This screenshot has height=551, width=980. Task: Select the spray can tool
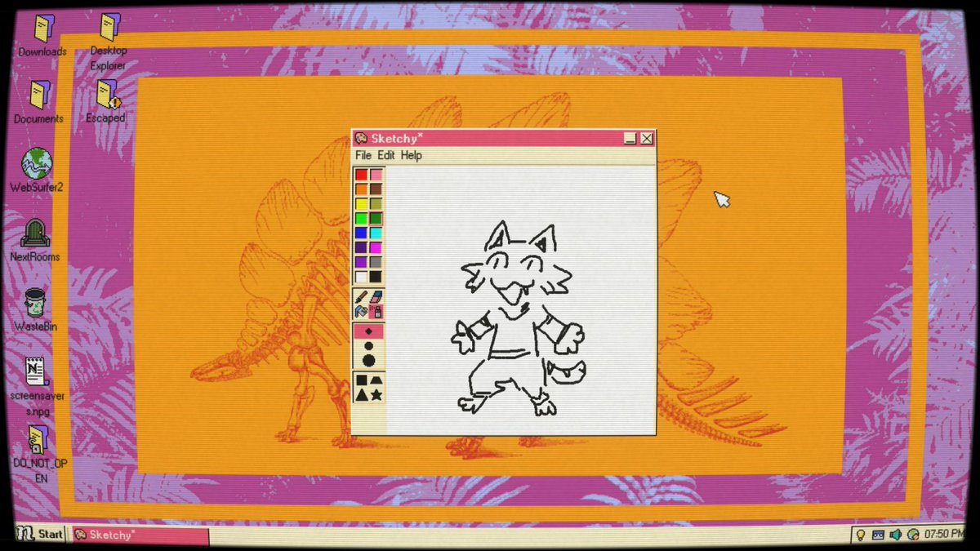376,311
